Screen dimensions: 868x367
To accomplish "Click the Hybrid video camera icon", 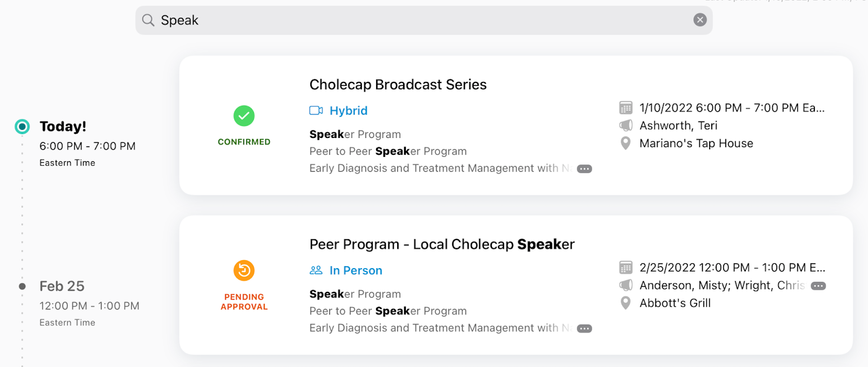I will click(316, 111).
